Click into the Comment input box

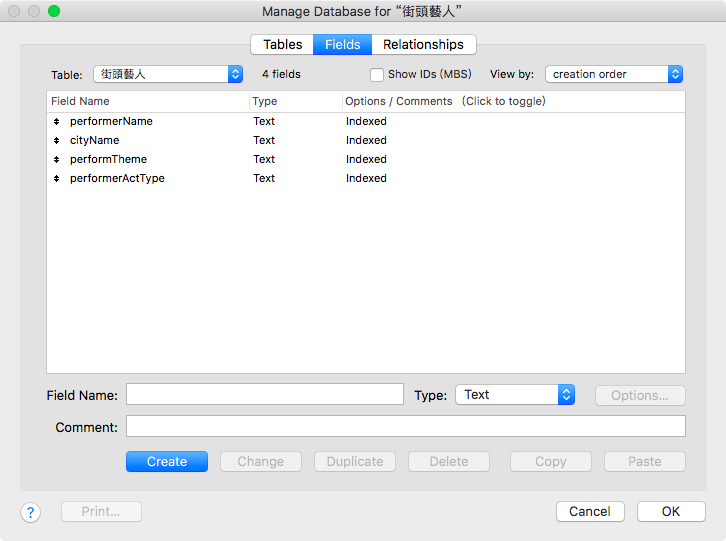[406, 426]
